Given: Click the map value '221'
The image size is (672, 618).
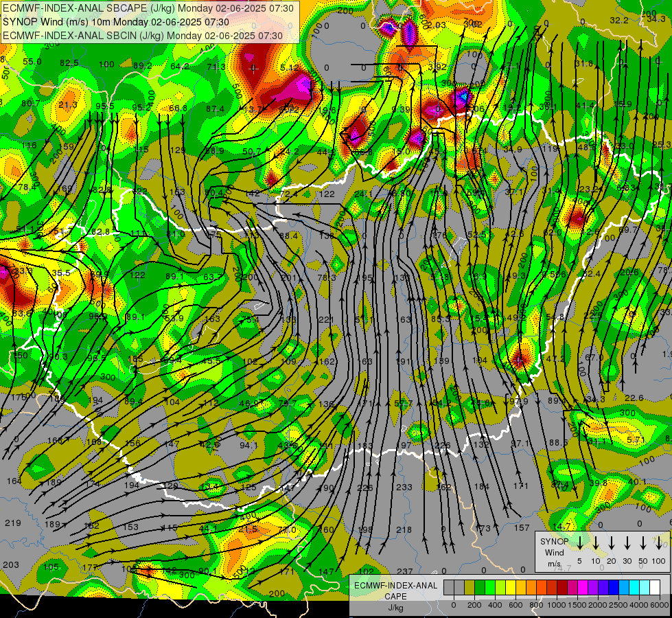Looking at the screenshot, I should tap(326, 319).
